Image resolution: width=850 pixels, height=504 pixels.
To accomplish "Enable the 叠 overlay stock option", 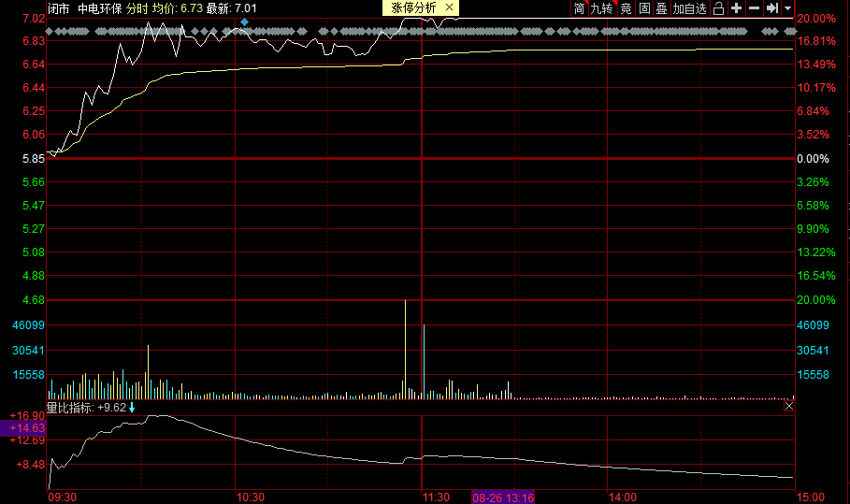I will 661,8.
